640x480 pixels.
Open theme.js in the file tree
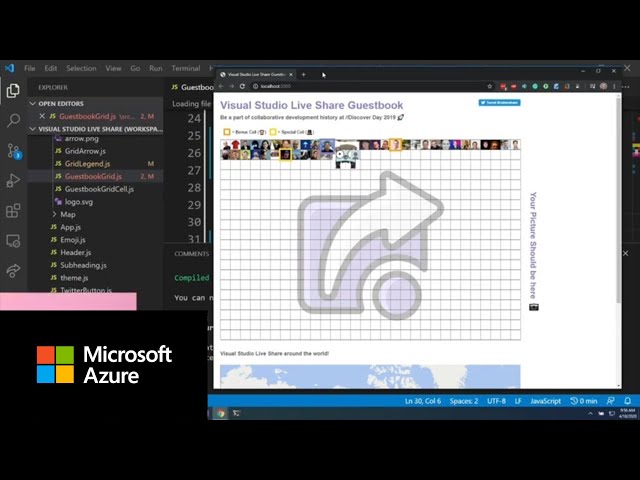pos(74,278)
